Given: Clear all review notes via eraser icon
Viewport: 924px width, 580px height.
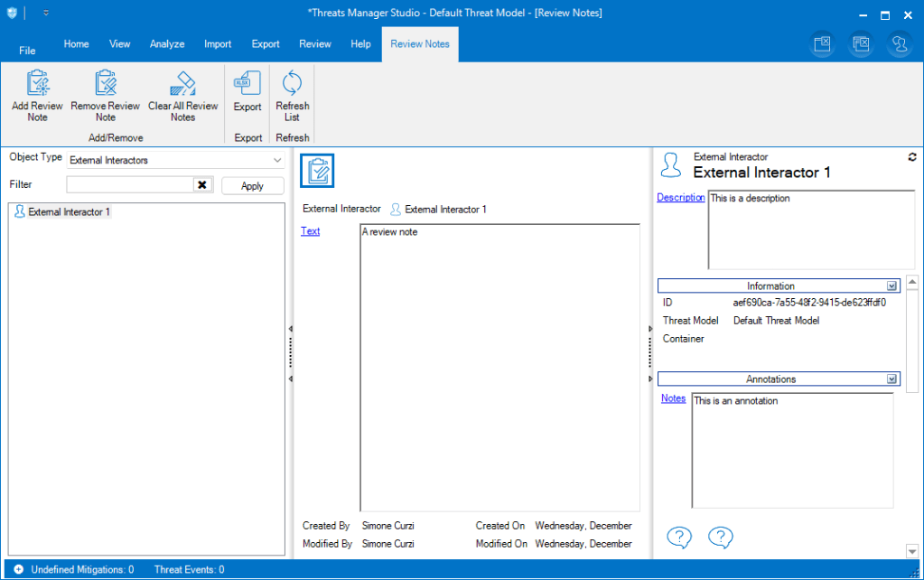Looking at the screenshot, I should click(183, 84).
